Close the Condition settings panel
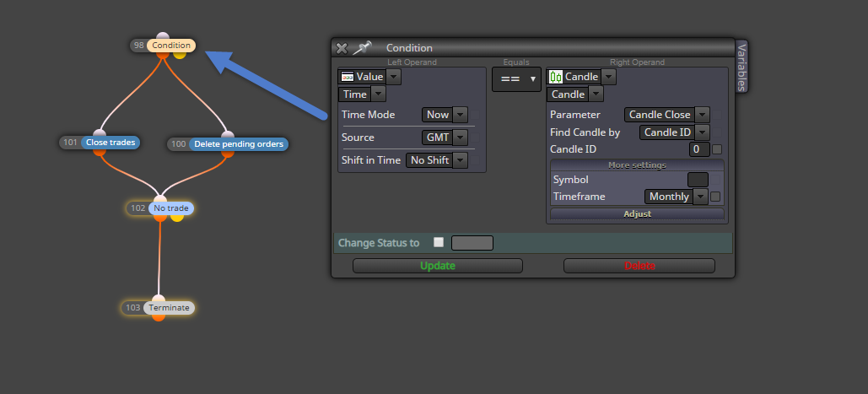Viewport: 868px width, 394px height. click(342, 48)
